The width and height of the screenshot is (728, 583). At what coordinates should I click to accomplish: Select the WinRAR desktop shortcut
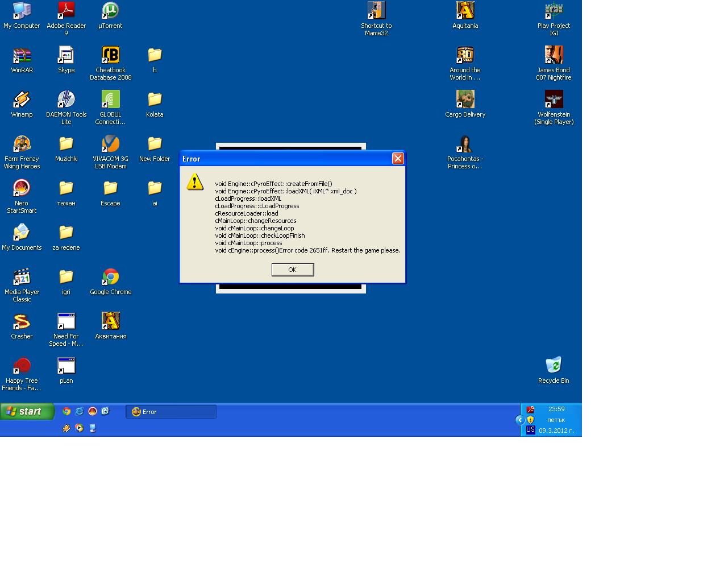[x=22, y=55]
